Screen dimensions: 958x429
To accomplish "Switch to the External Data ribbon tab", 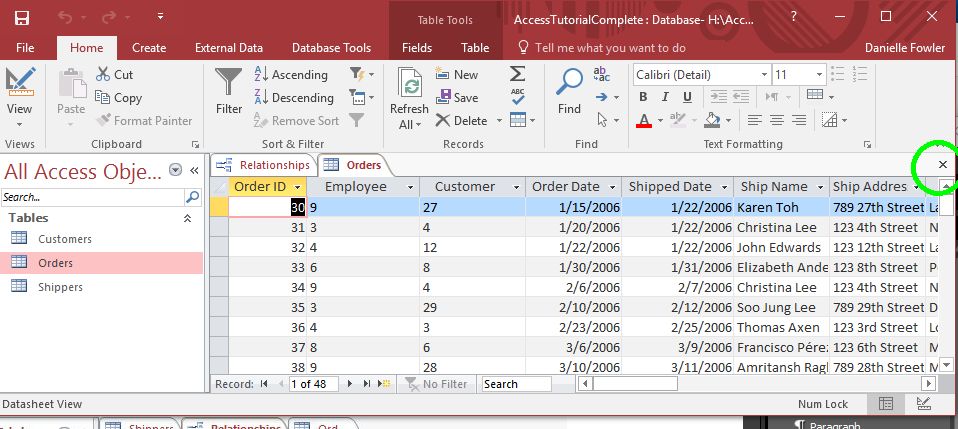I will (229, 47).
